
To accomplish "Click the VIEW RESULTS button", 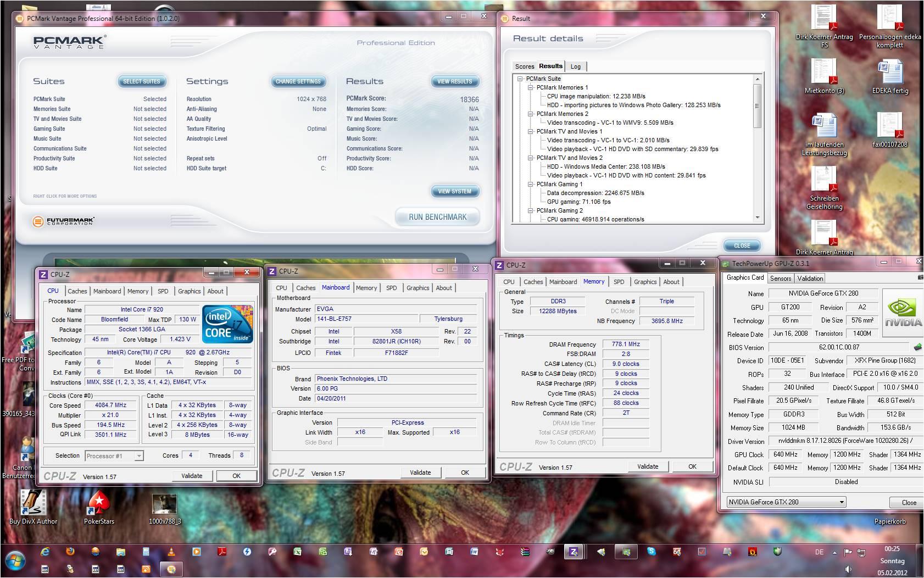I will click(455, 81).
